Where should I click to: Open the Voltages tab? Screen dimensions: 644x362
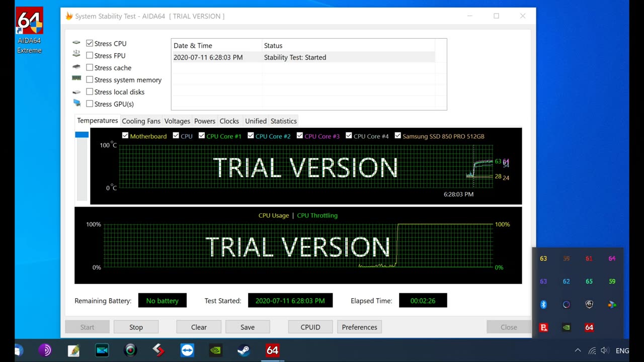tap(177, 121)
